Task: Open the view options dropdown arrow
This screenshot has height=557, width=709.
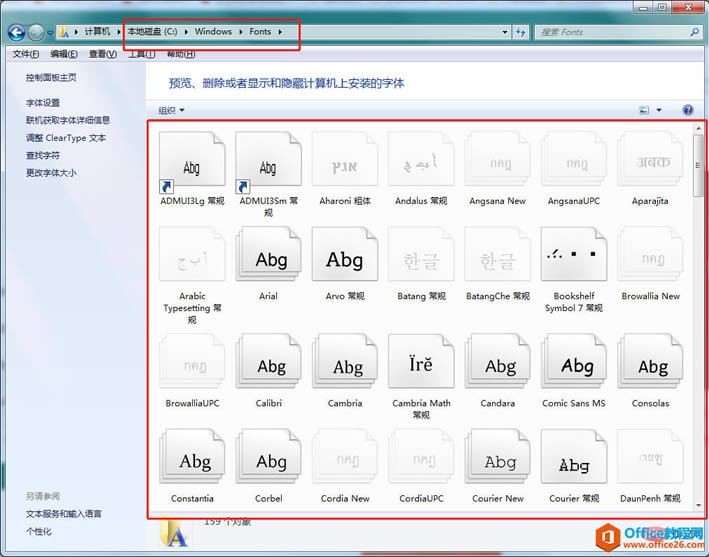Action: click(659, 110)
